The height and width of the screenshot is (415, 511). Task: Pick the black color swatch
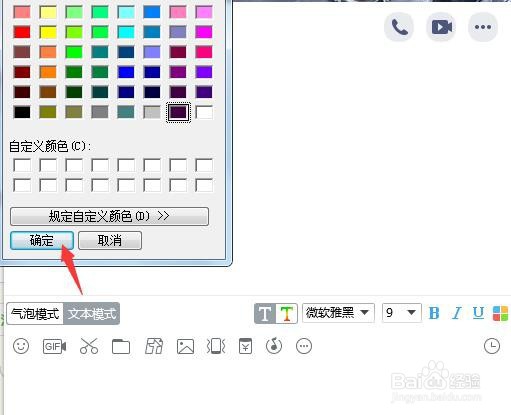22,112
